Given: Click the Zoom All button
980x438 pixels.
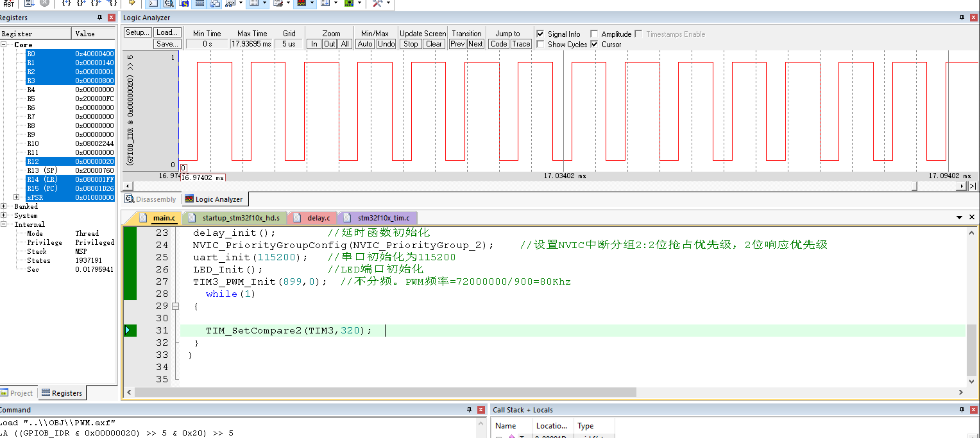Looking at the screenshot, I should pyautogui.click(x=345, y=44).
